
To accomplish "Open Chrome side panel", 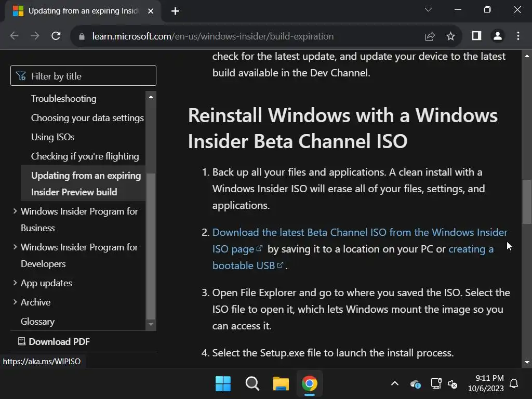I will click(477, 36).
